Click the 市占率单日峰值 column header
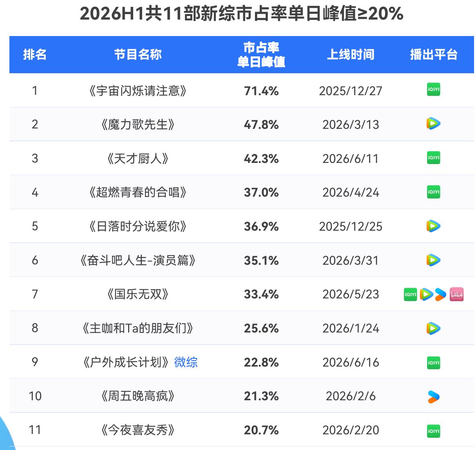This screenshot has height=450, width=476. pyautogui.click(x=261, y=54)
